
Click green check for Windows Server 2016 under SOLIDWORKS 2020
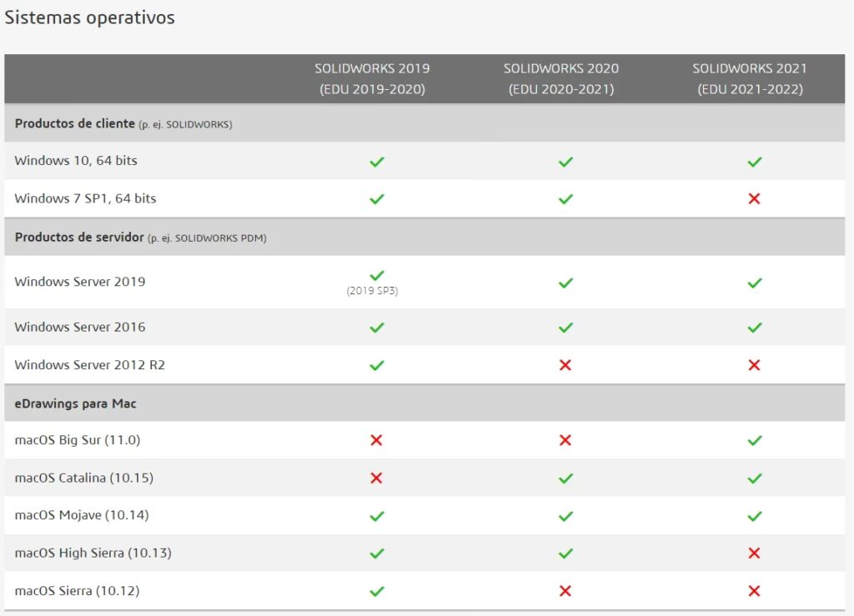pyautogui.click(x=565, y=328)
